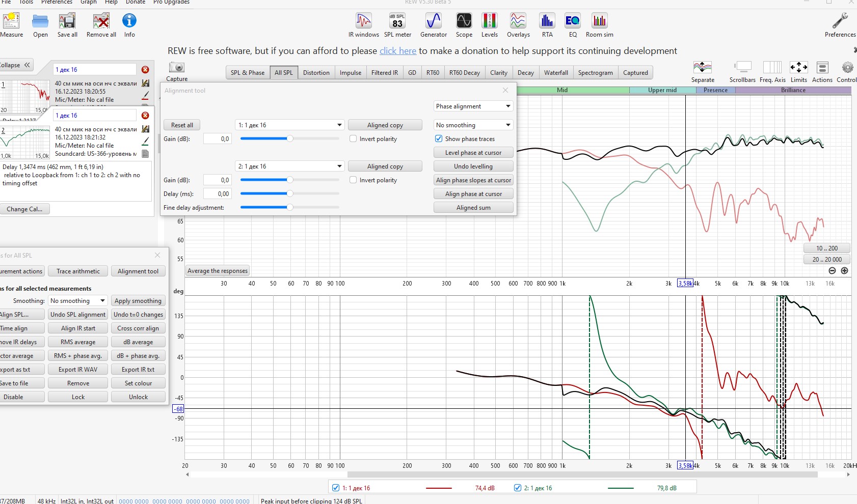
Task: Click the Separate traces icon
Action: click(x=703, y=67)
